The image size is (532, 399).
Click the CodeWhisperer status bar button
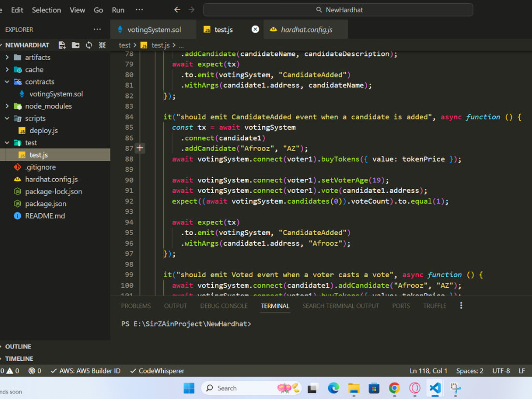point(157,370)
